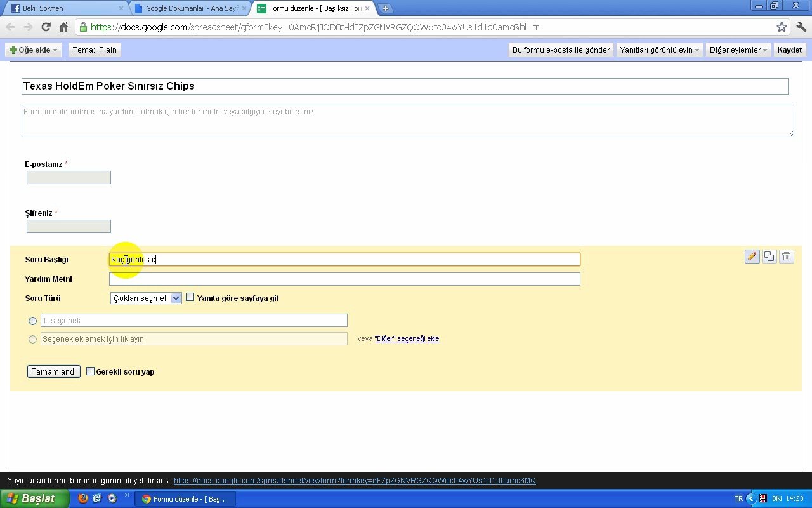Click the form description text area
Screen dimensions: 812x508
408,121
